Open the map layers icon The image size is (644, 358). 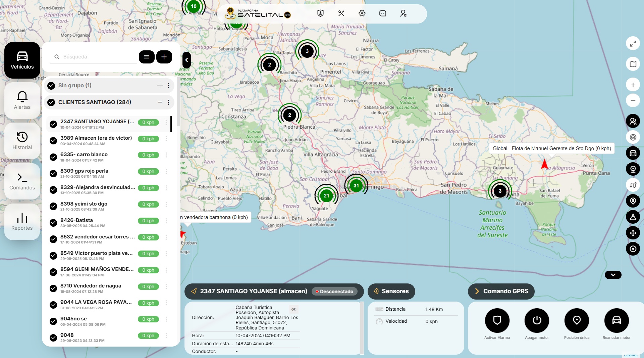633,64
